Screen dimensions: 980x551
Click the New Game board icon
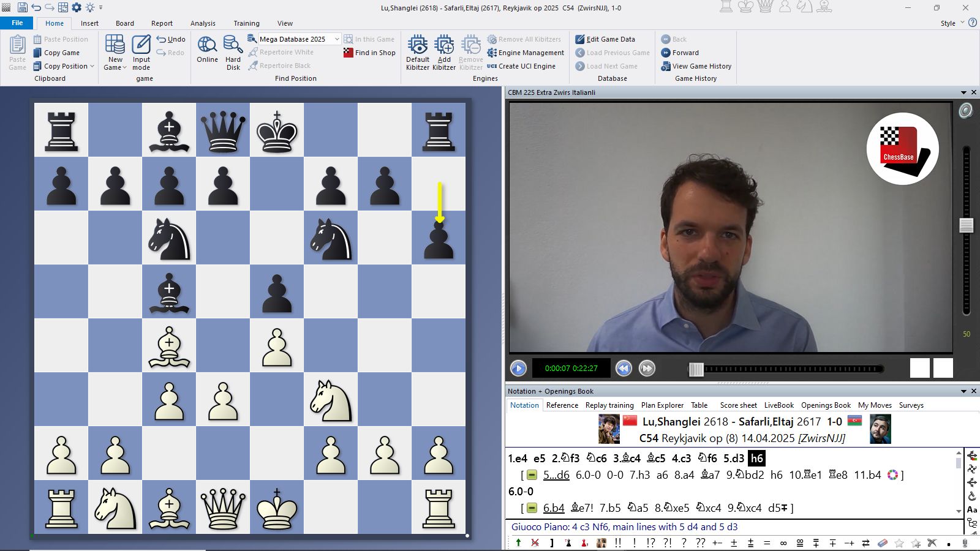115,45
